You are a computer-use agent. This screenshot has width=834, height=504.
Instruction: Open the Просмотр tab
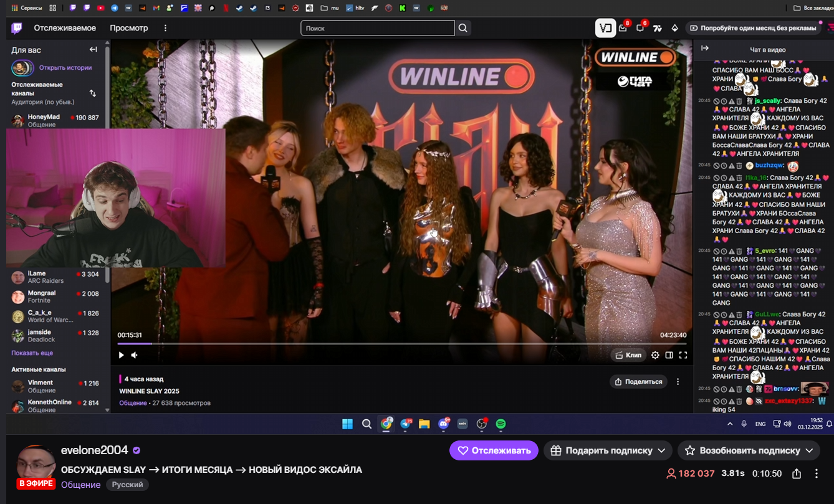[x=129, y=28]
